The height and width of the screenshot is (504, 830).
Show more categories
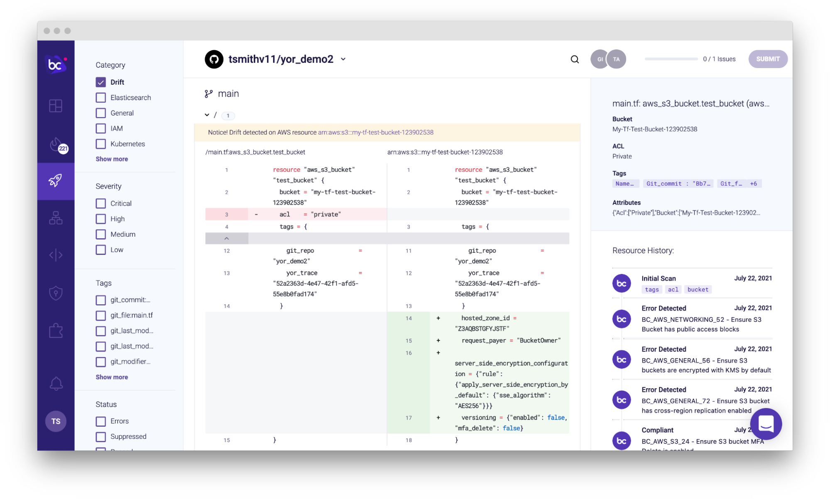click(112, 159)
